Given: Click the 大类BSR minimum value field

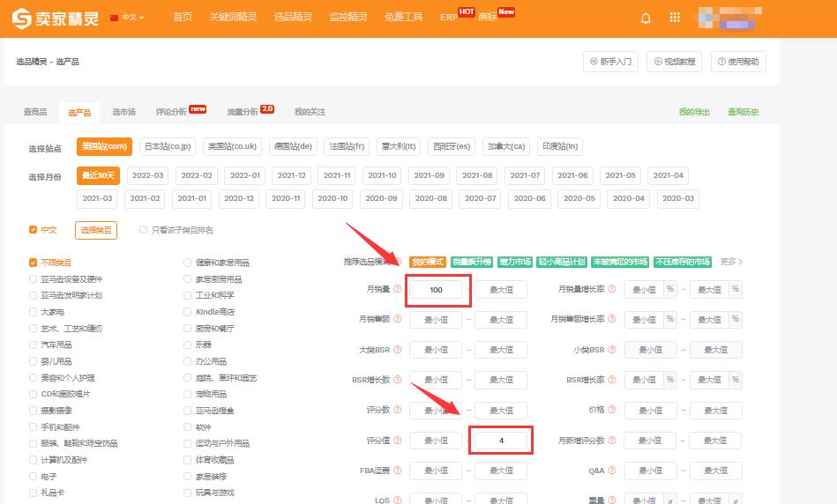Looking at the screenshot, I should point(436,350).
